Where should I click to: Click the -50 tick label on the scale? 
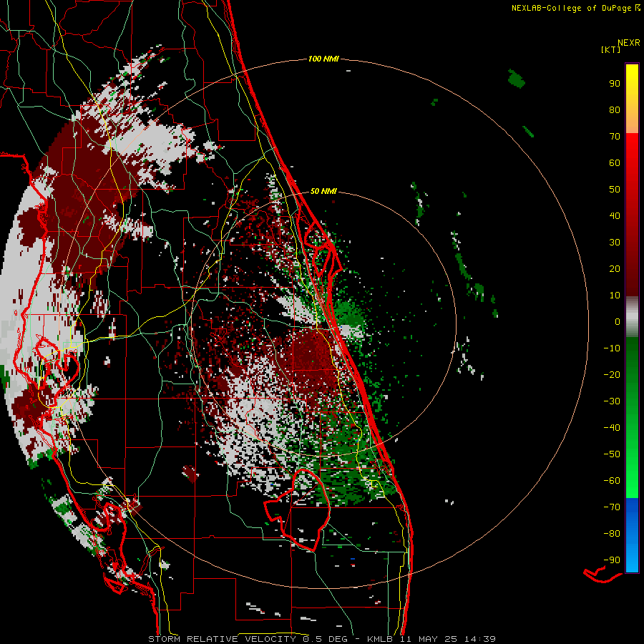pyautogui.click(x=612, y=454)
